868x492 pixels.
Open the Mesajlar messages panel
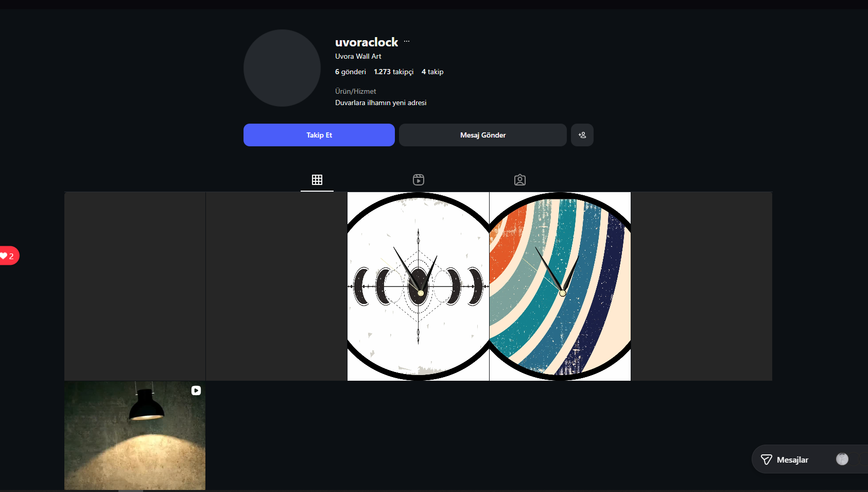coord(810,459)
